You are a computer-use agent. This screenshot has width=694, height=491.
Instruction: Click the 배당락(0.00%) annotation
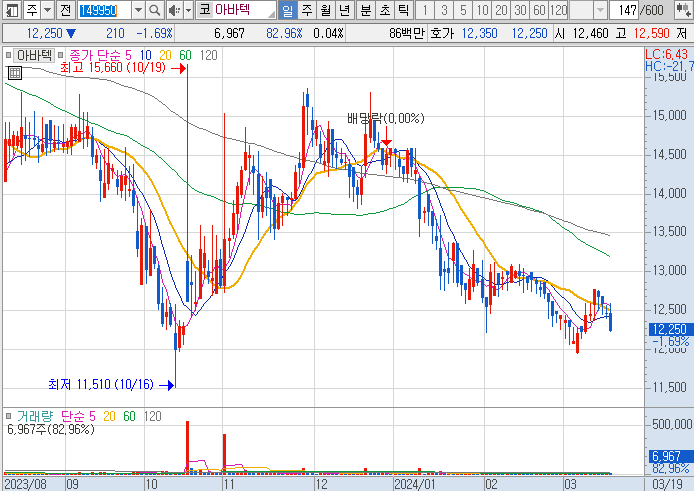pos(386,118)
